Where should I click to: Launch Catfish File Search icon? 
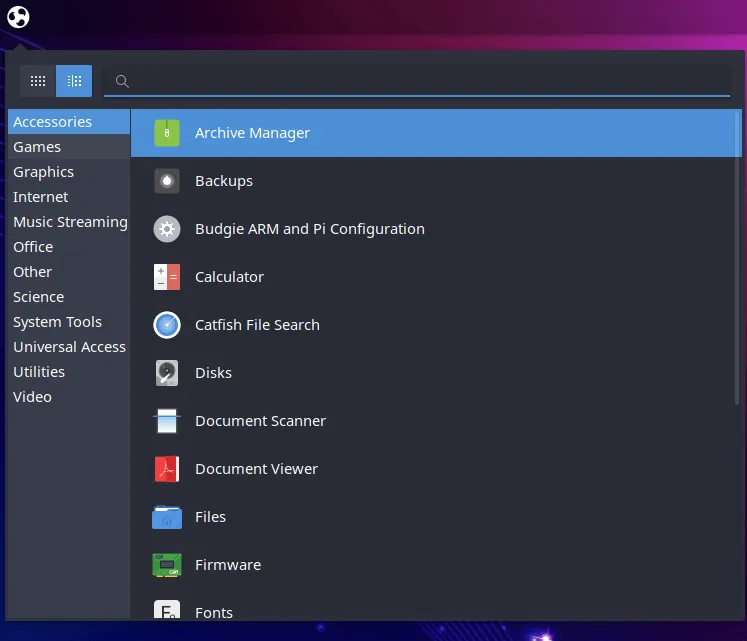[x=167, y=325]
